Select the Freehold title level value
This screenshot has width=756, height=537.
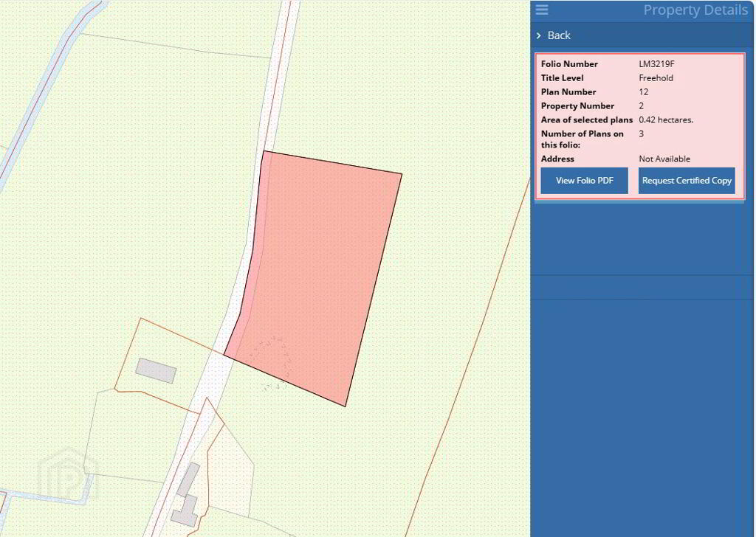pos(656,78)
